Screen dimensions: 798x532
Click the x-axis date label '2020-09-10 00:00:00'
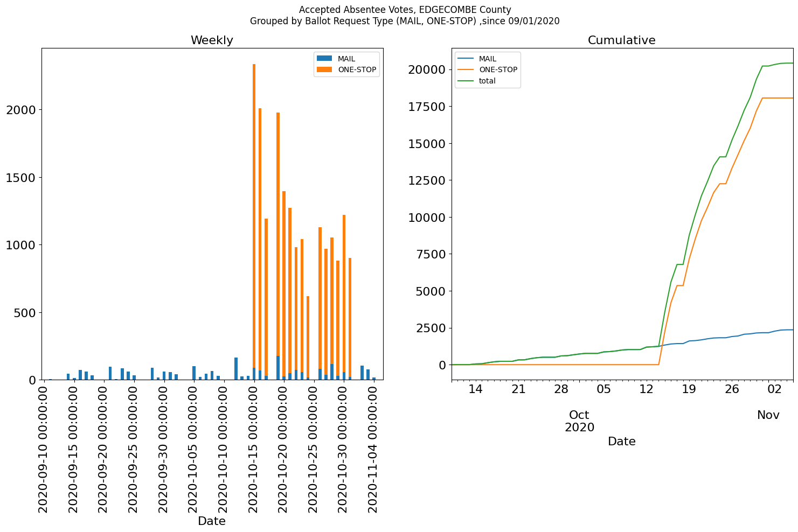[44, 449]
